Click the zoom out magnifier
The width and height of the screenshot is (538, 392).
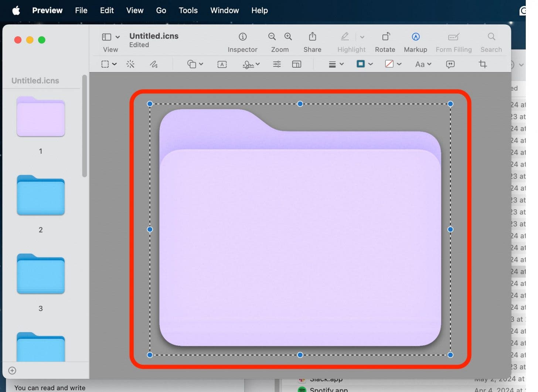[272, 37]
